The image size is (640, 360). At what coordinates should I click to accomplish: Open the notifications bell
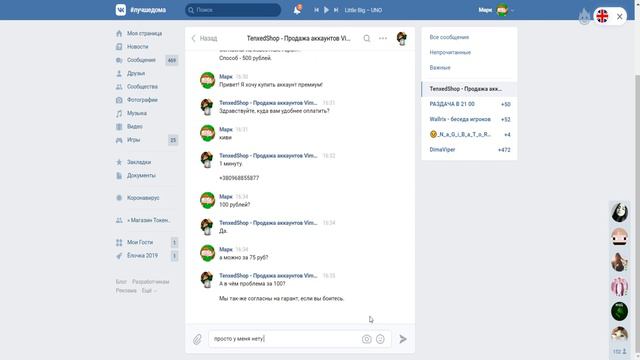pos(297,10)
